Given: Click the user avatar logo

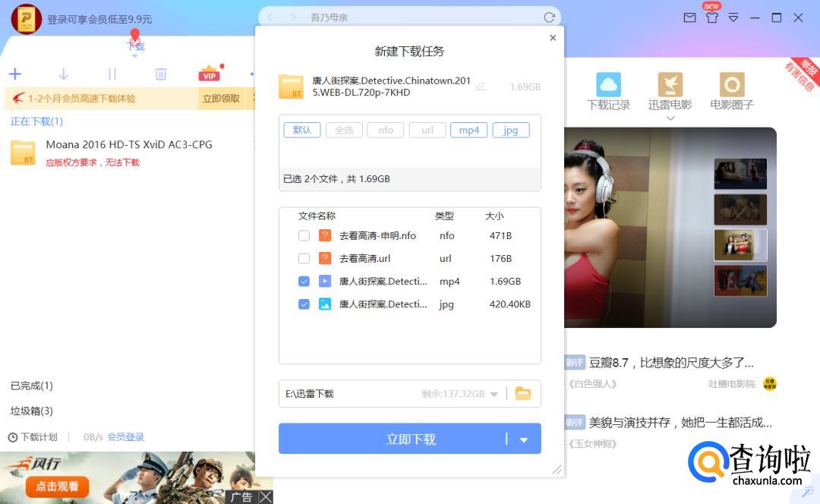Looking at the screenshot, I should click(x=26, y=19).
